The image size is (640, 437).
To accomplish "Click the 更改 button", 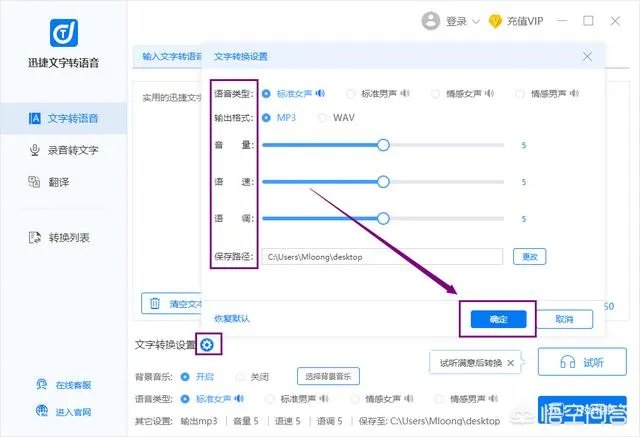I will click(529, 257).
